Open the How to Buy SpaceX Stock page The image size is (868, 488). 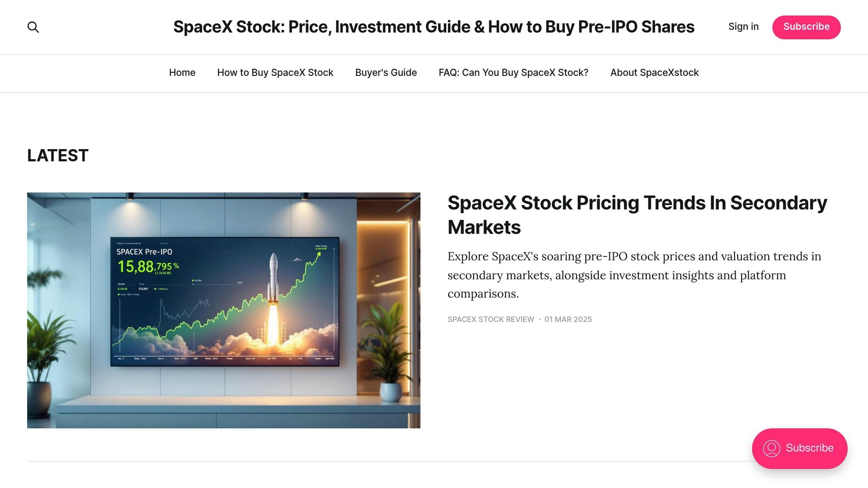click(275, 72)
